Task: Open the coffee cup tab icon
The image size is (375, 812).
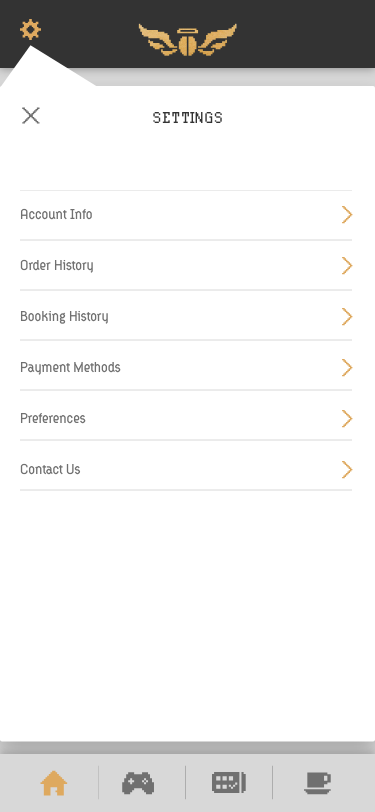Action: [318, 783]
